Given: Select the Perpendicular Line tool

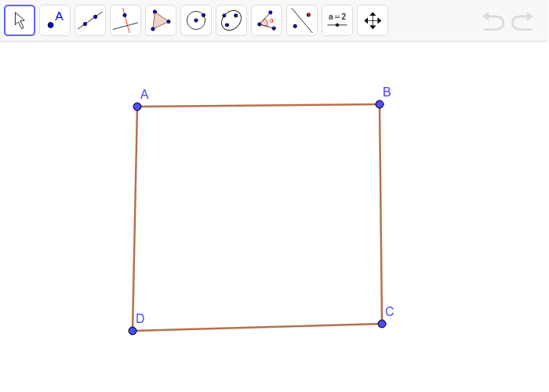Looking at the screenshot, I should point(125,20).
